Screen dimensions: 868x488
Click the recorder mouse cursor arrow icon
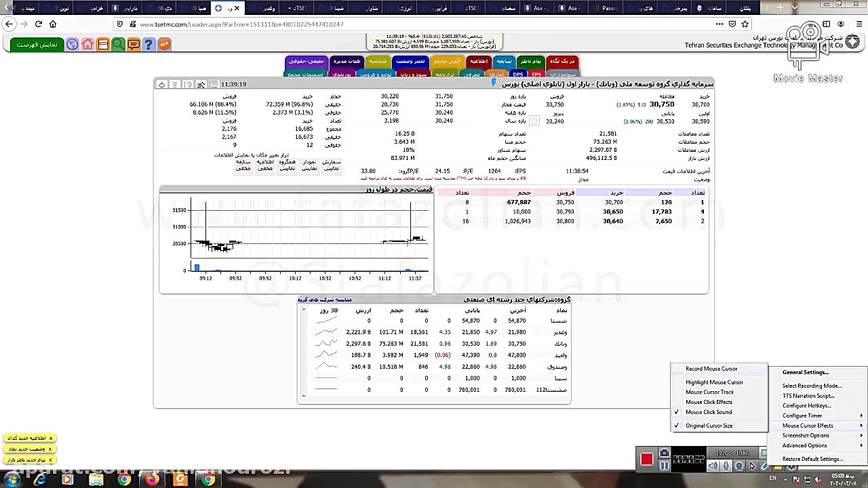pos(751,466)
